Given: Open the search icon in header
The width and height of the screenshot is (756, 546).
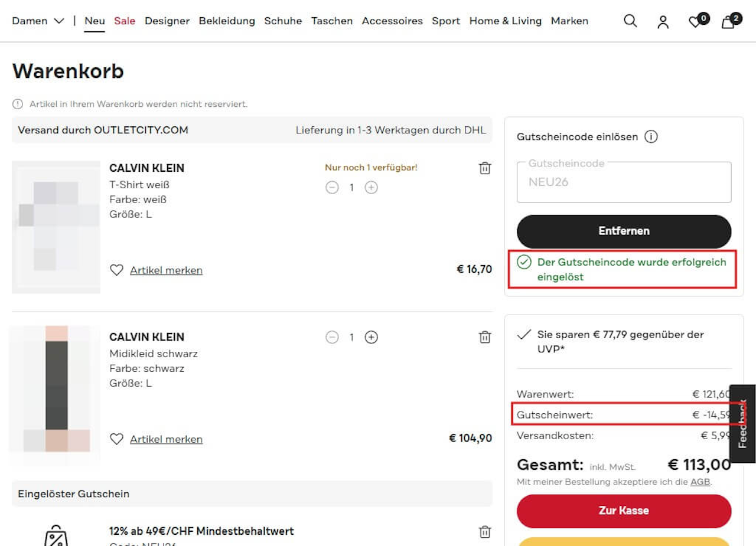Looking at the screenshot, I should (630, 21).
